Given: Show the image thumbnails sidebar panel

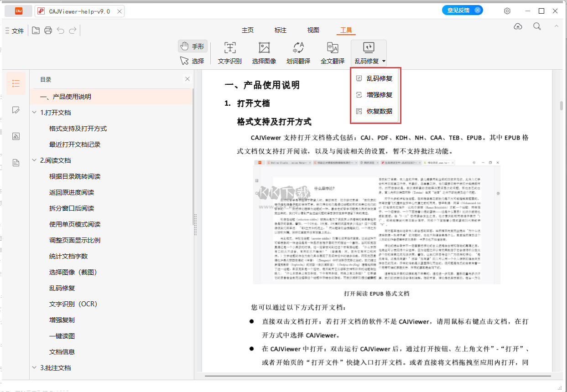Looking at the screenshot, I should (x=16, y=136).
